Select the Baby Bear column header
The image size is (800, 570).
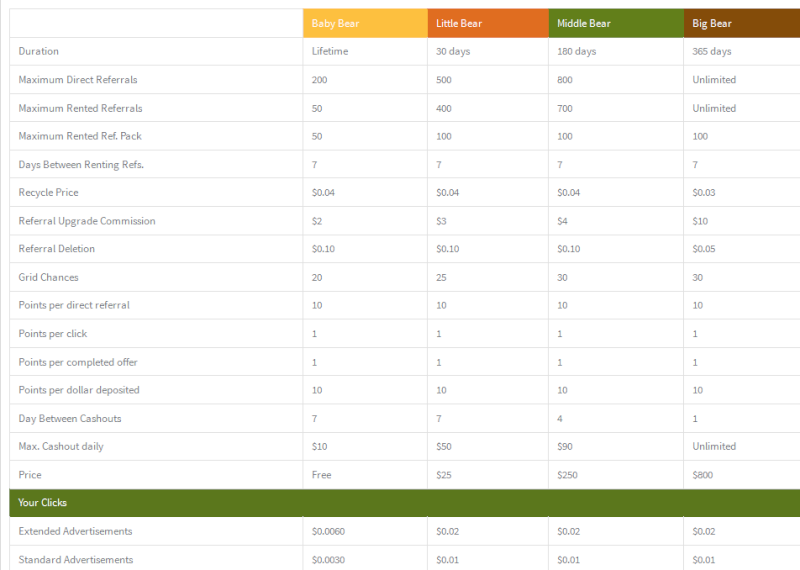click(365, 23)
